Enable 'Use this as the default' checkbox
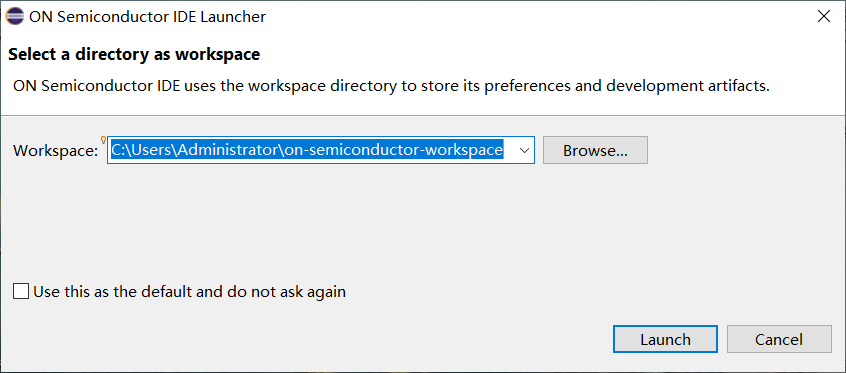This screenshot has width=846, height=373. (21, 292)
